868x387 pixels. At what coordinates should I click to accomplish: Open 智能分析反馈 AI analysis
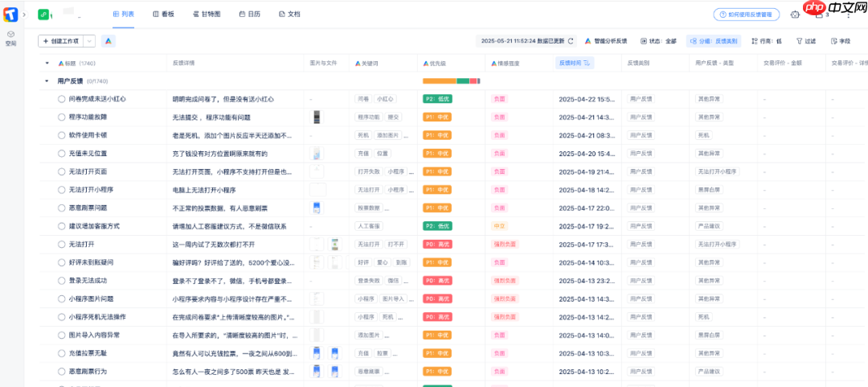coord(606,41)
